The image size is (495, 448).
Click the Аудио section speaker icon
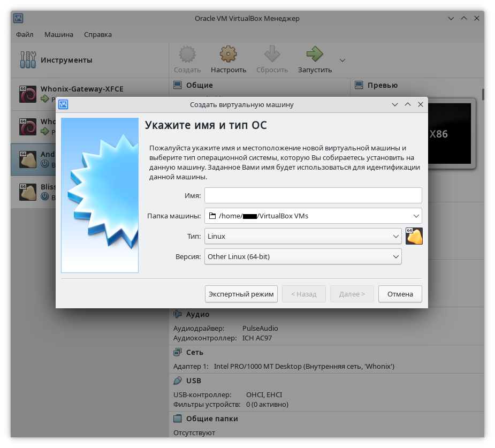178,314
